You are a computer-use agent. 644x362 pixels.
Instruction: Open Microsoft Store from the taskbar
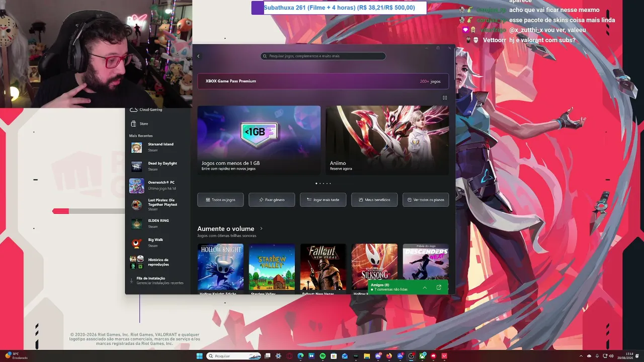point(334,356)
